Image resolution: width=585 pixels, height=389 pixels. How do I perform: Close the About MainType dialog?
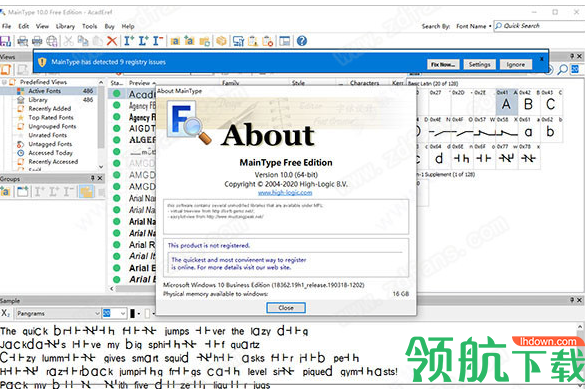[286, 308]
